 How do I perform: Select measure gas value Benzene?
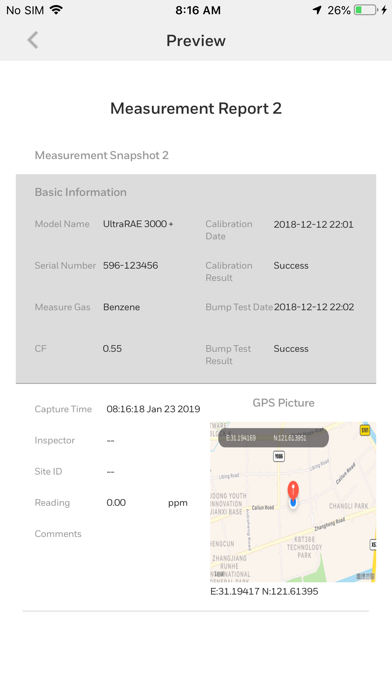click(121, 307)
